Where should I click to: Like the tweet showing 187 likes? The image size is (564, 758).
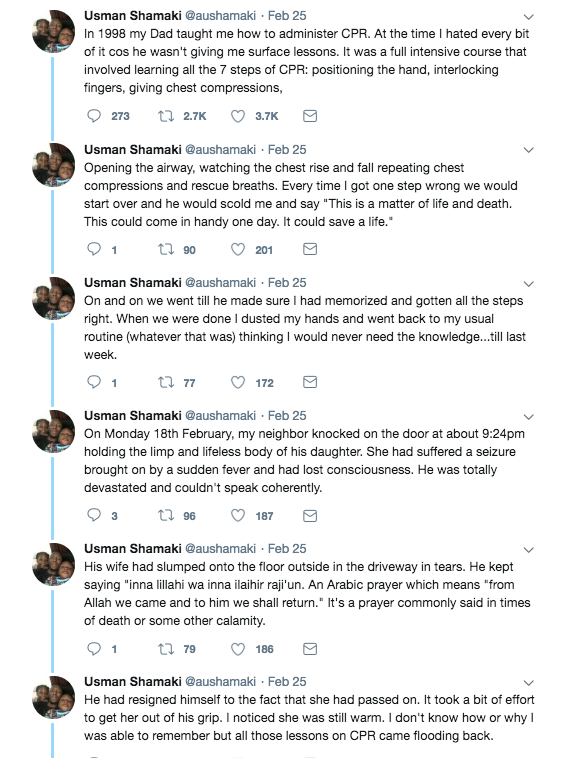(238, 515)
